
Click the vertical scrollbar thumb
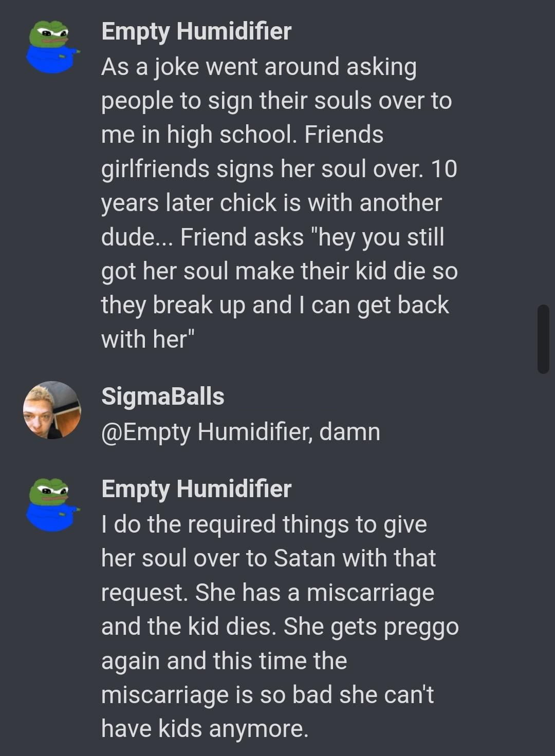point(543,339)
